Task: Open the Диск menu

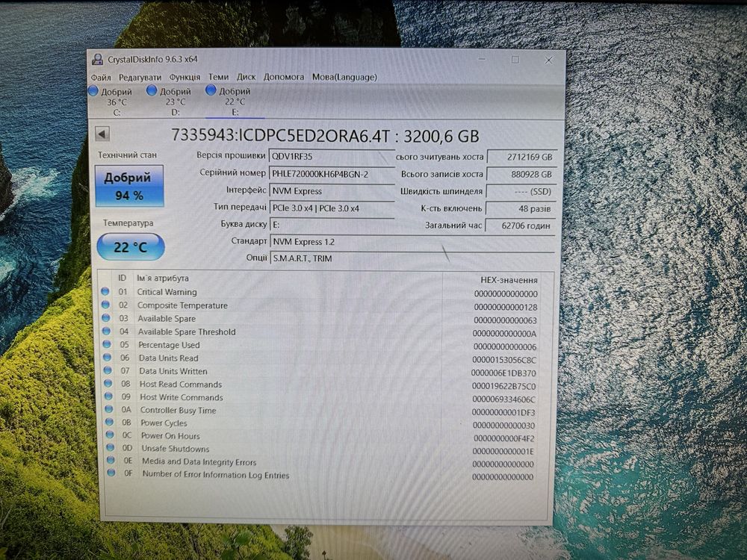Action: click(247, 77)
